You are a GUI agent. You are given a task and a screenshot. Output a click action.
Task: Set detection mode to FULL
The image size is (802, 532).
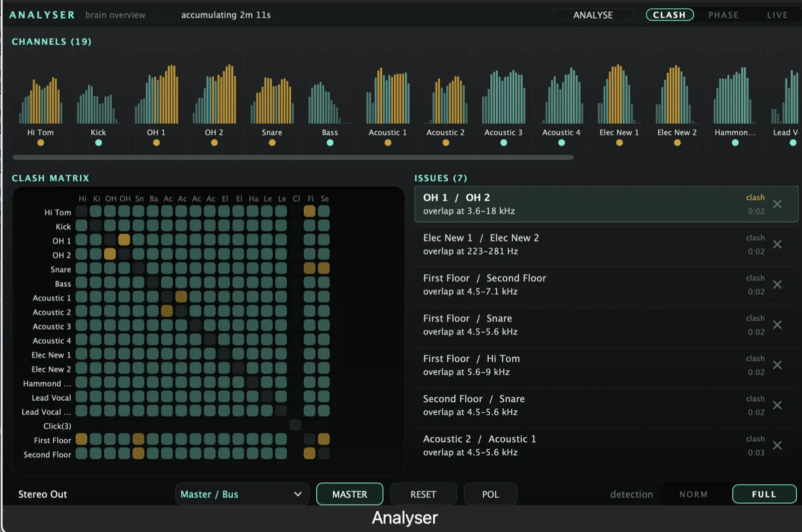pyautogui.click(x=764, y=494)
